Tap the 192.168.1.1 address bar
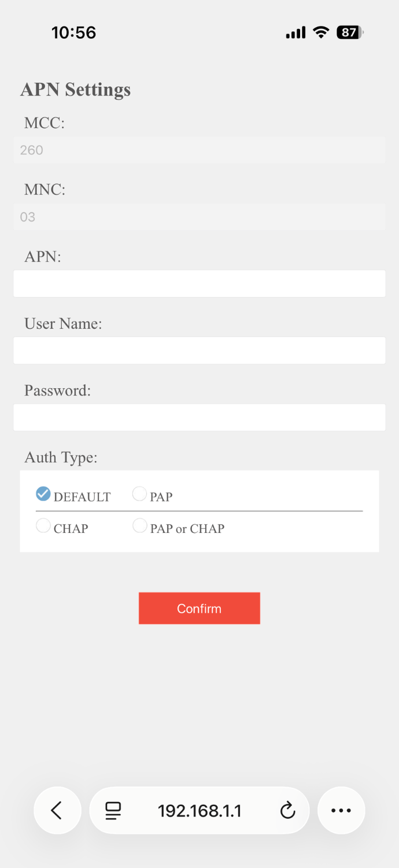This screenshot has height=868, width=399. (x=199, y=810)
